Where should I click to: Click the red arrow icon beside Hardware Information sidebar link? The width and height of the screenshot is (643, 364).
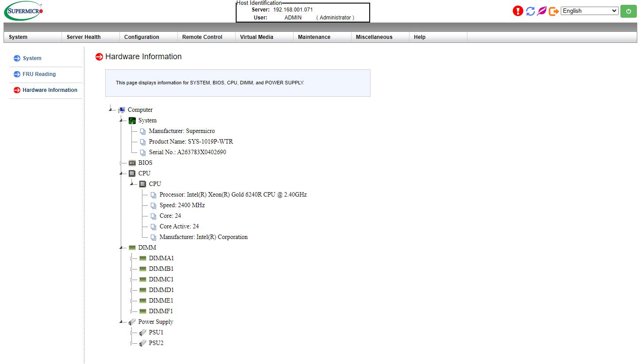coord(17,90)
